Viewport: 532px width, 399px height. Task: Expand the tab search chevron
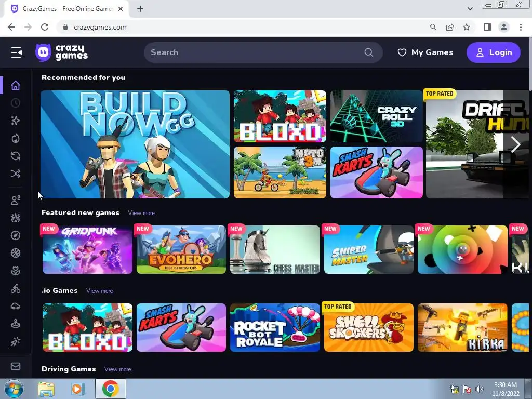tap(470, 9)
